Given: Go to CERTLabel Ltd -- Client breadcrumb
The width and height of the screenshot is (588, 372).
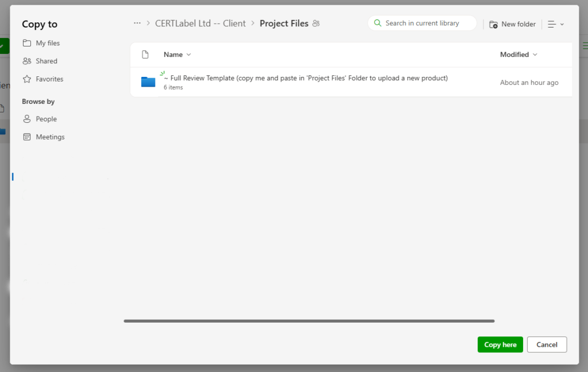Looking at the screenshot, I should click(200, 24).
